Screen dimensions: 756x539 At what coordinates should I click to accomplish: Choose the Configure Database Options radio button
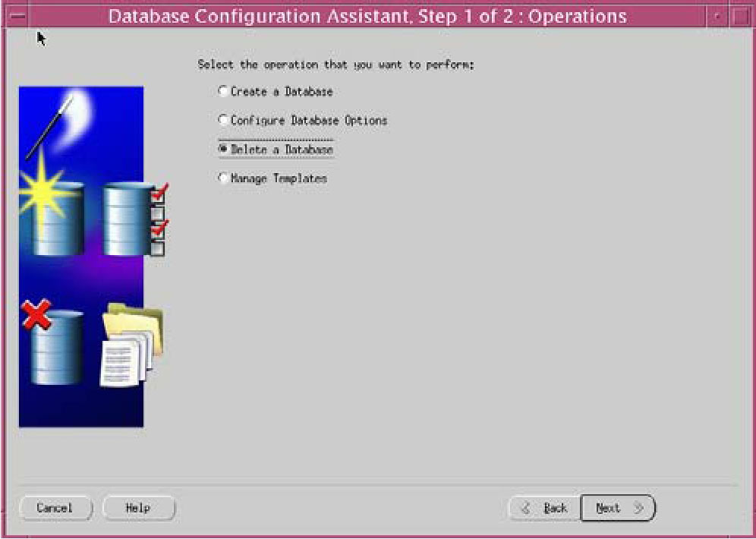click(x=222, y=120)
